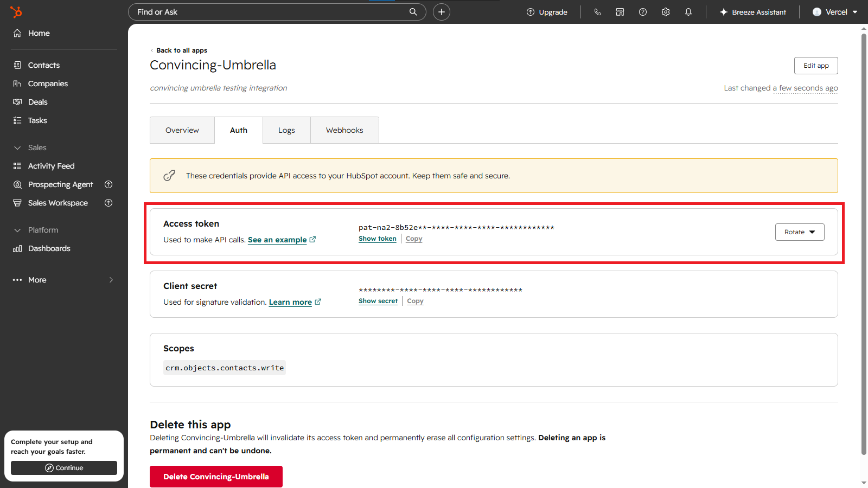Open Breeze Assistant
This screenshot has width=868, height=488.
coord(752,12)
